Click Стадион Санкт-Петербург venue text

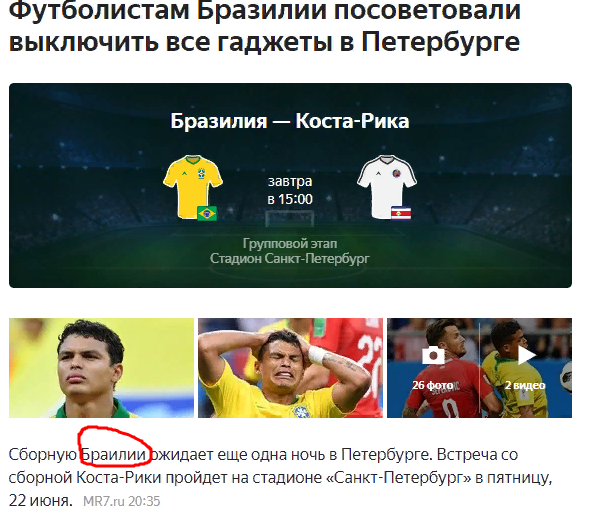[x=290, y=258]
